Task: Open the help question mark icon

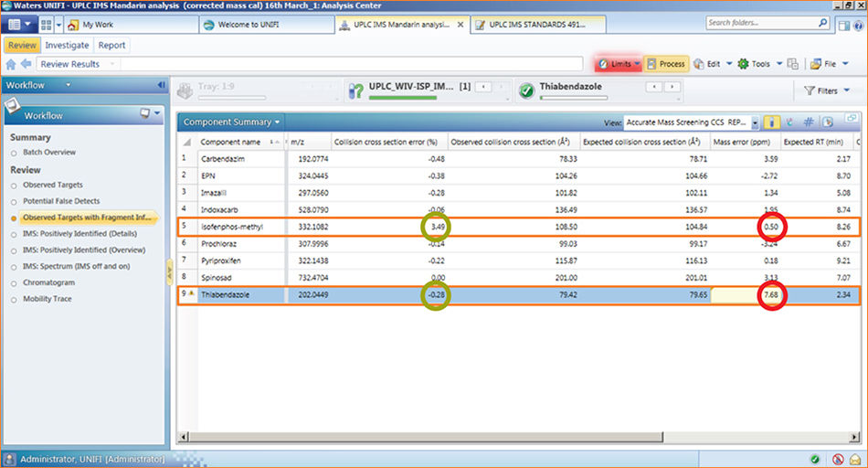Action: coord(859,26)
